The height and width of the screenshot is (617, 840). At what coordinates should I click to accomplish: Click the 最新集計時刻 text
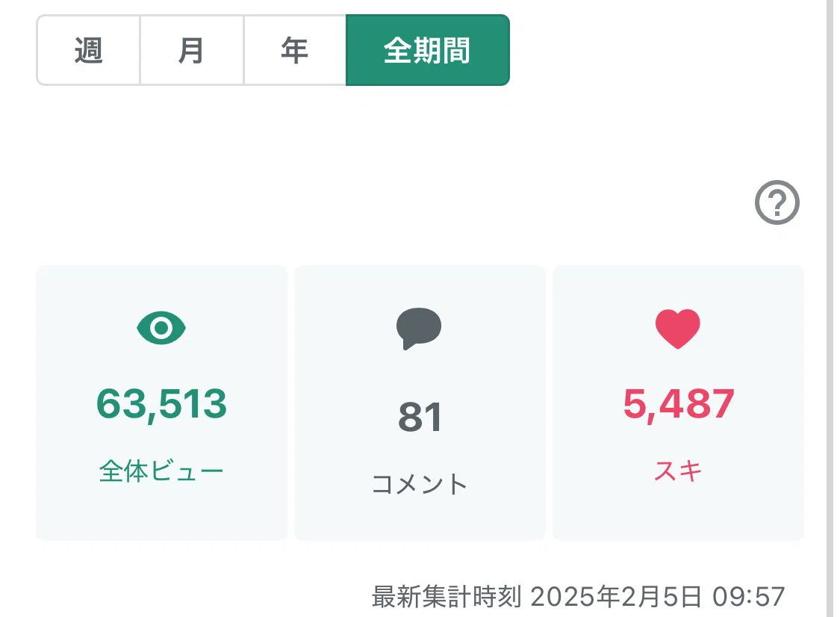[447, 597]
